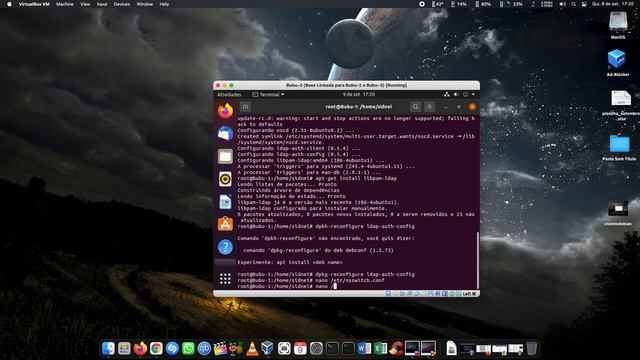Image resolution: width=640 pixels, height=360 pixels.
Task: Open the Input menu
Action: [x=102, y=4]
